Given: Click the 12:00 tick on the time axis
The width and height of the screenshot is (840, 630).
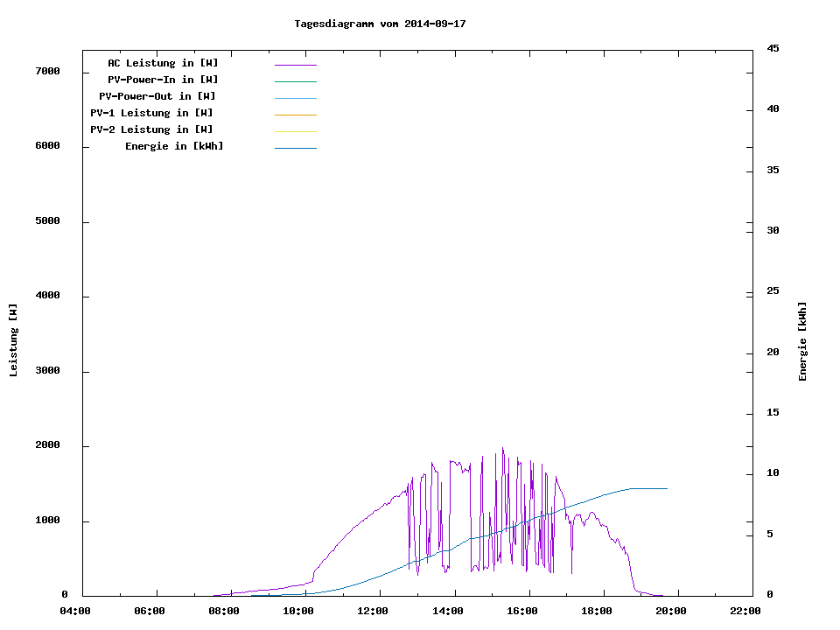Looking at the screenshot, I should pos(373,611).
